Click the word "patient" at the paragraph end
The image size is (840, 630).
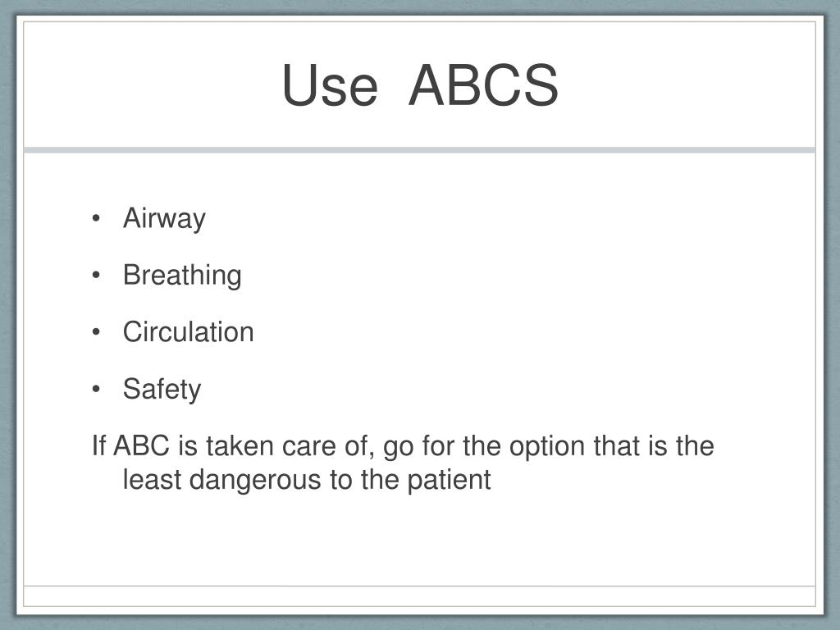(449, 480)
